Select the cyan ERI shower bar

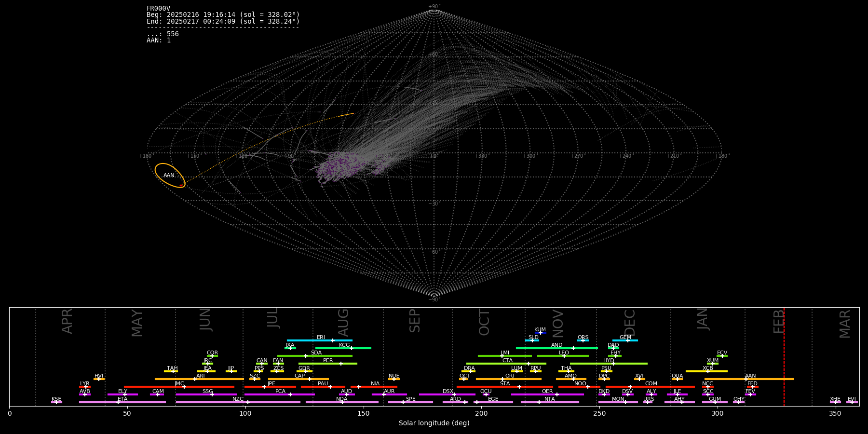click(320, 340)
